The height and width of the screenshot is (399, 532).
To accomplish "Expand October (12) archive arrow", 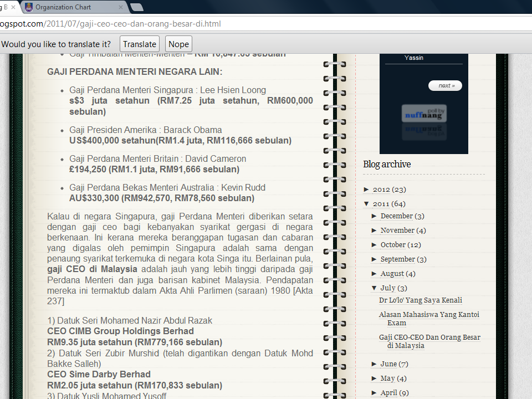I will pyautogui.click(x=374, y=244).
